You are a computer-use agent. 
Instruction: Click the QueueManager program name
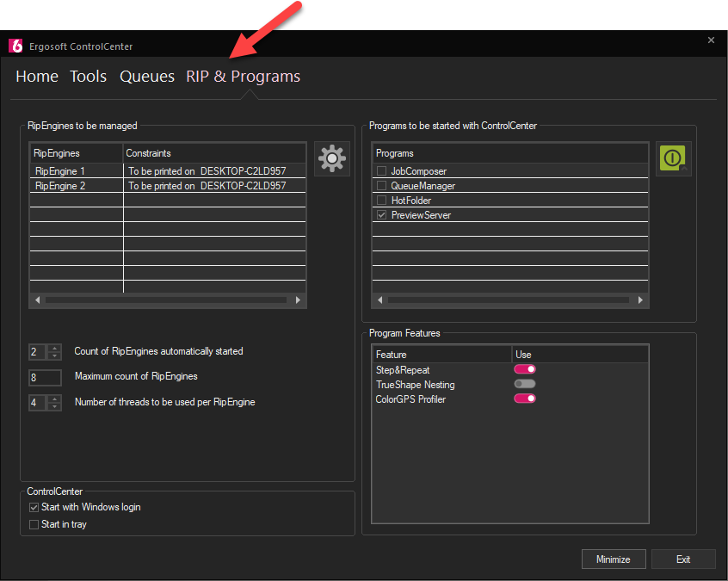(423, 186)
